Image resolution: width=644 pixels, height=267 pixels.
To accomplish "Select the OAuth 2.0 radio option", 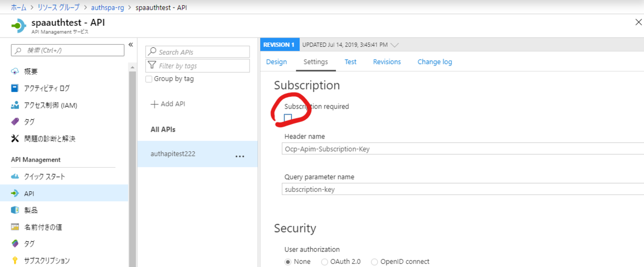I will pyautogui.click(x=324, y=262).
